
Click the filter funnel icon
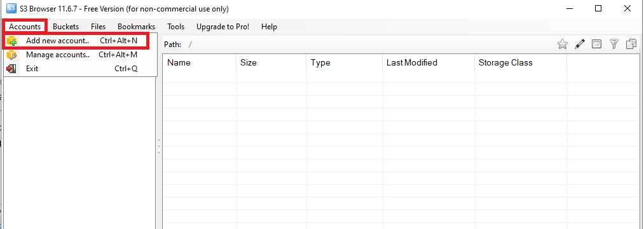614,44
